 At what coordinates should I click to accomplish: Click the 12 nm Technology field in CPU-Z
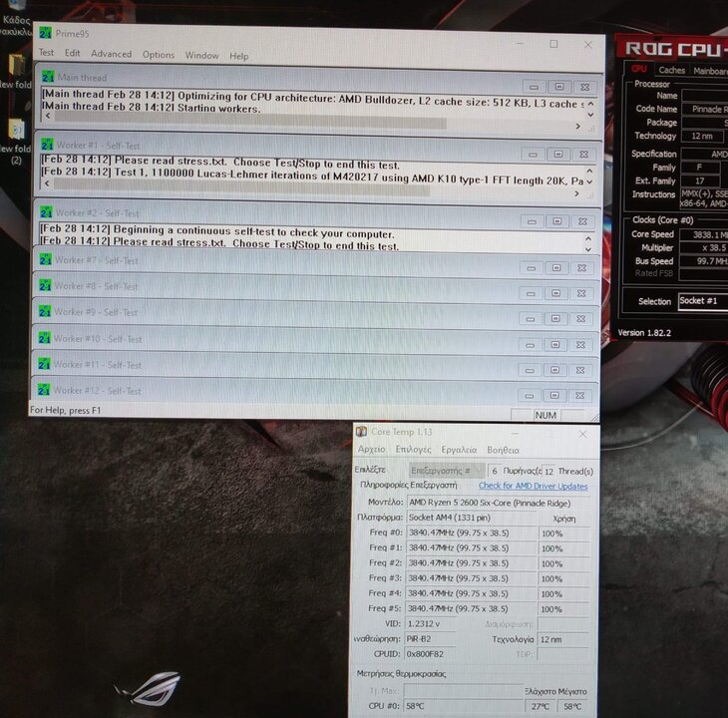pyautogui.click(x=702, y=136)
